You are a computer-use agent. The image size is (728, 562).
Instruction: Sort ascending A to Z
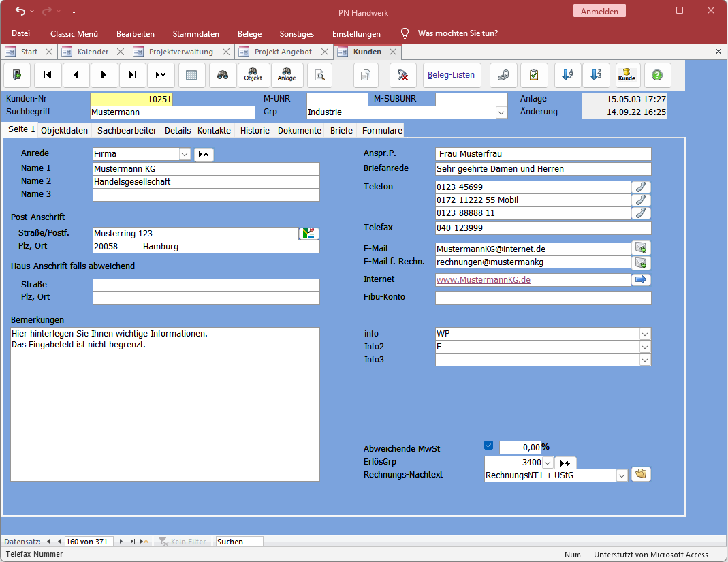coord(567,75)
